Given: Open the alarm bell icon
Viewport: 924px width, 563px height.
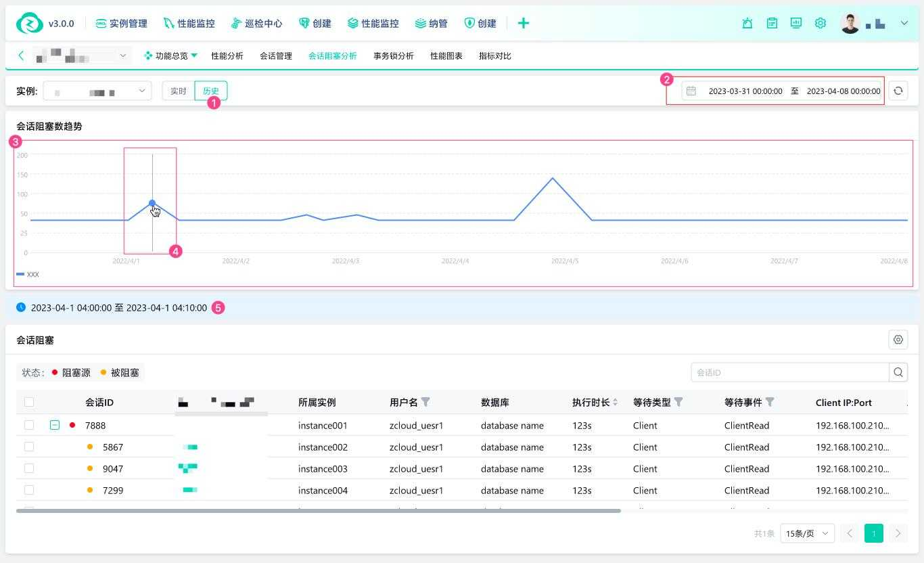Looking at the screenshot, I should click(x=747, y=23).
